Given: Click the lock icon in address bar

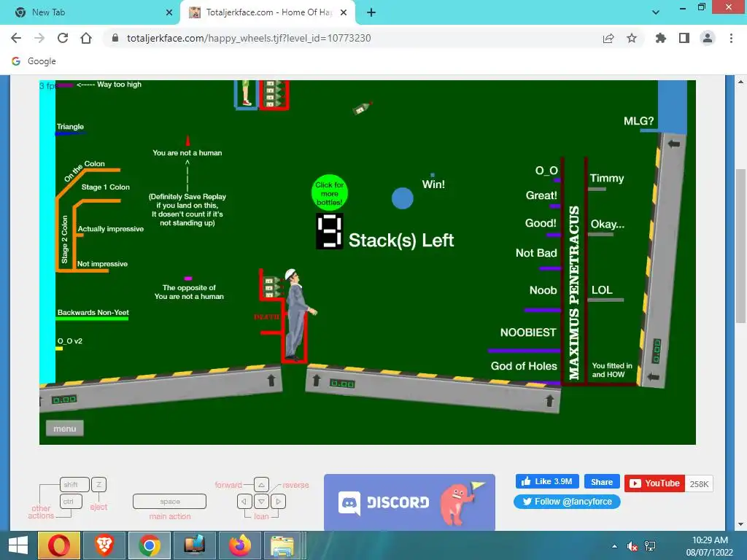Looking at the screenshot, I should pos(115,38).
